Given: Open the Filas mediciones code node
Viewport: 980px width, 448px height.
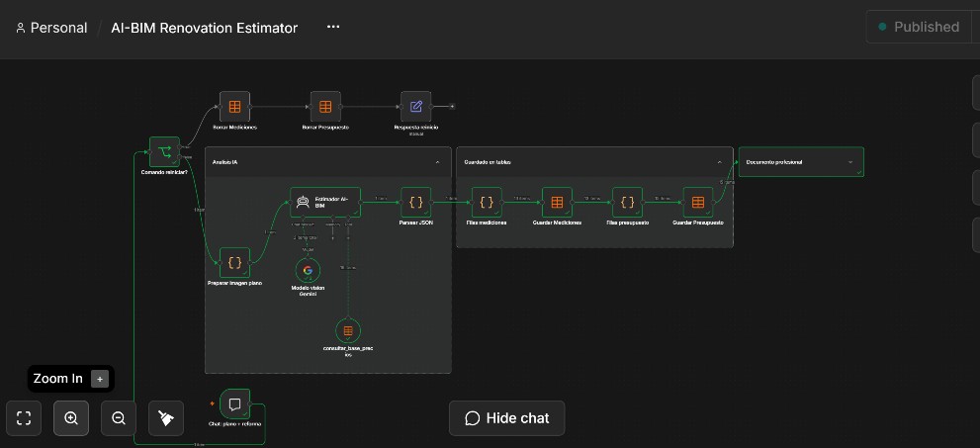Looking at the screenshot, I should coord(487,203).
